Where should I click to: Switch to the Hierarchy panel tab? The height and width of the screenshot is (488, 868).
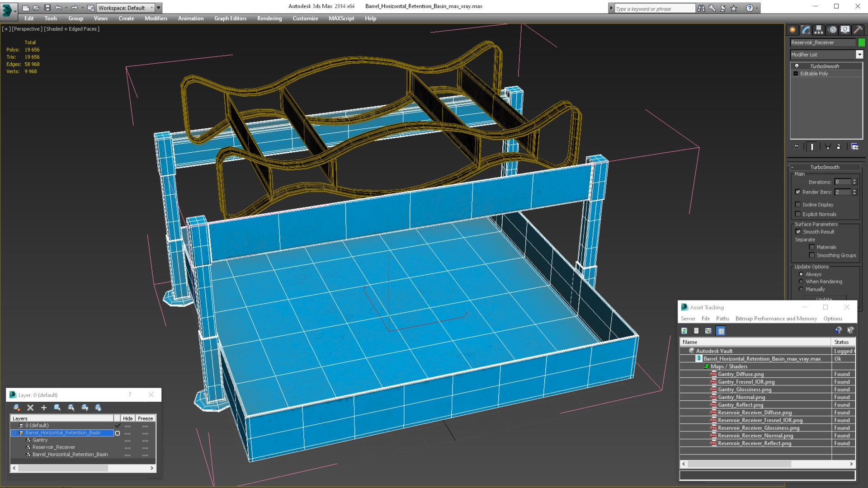(819, 30)
